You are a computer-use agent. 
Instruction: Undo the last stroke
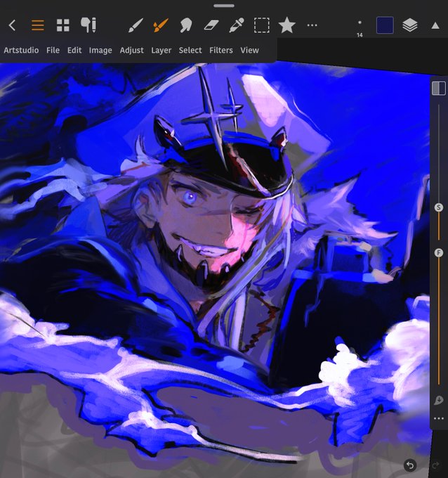click(x=410, y=465)
